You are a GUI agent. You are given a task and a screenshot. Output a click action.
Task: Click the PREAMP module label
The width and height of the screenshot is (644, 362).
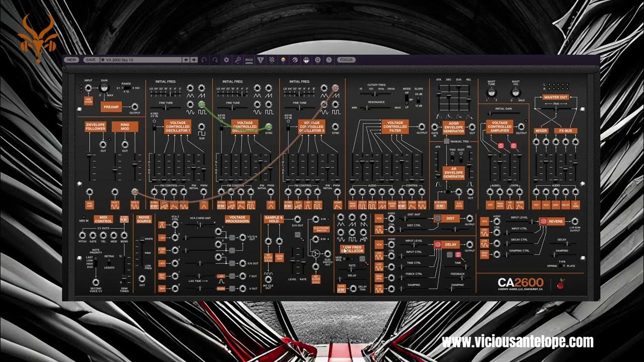click(111, 107)
